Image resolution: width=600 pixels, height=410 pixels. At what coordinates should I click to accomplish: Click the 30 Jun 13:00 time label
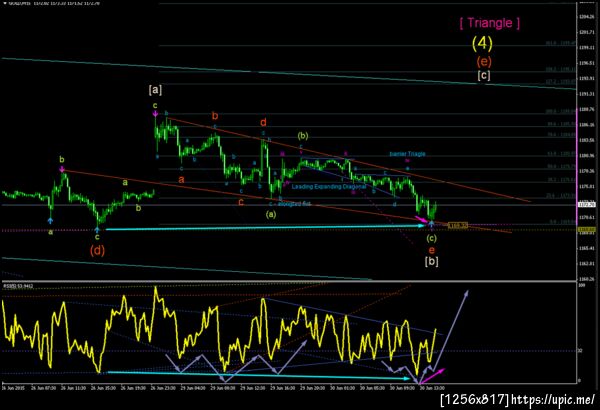coord(432,388)
